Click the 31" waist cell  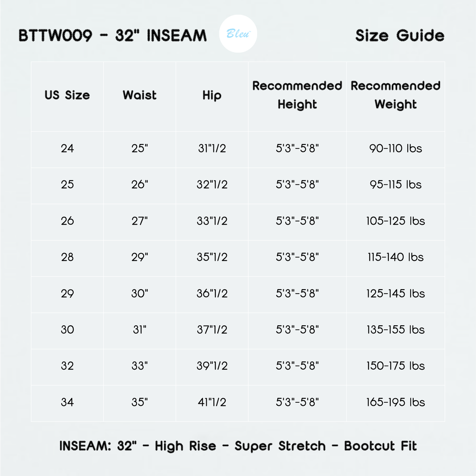[140, 330]
